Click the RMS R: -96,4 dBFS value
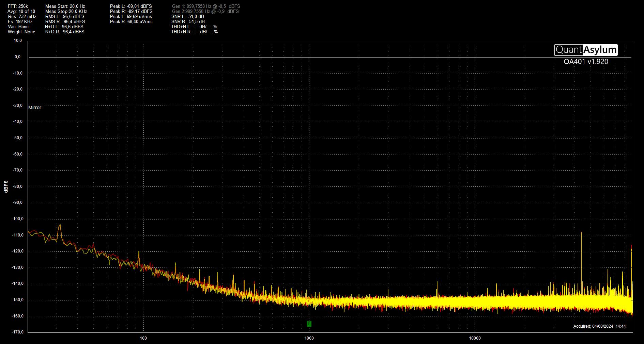This screenshot has height=344, width=644. tap(65, 22)
